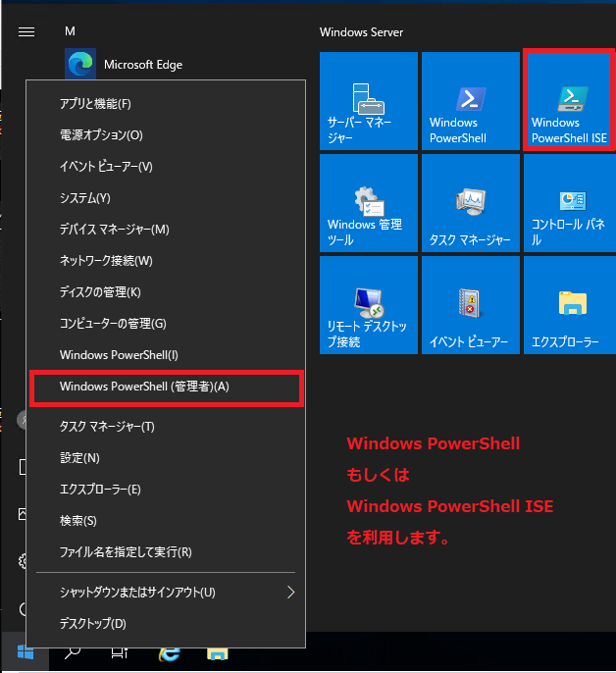Image resolution: width=616 pixels, height=673 pixels.
Task: Choose ファイル名を指定して実行(R)
Action: pyautogui.click(x=166, y=552)
